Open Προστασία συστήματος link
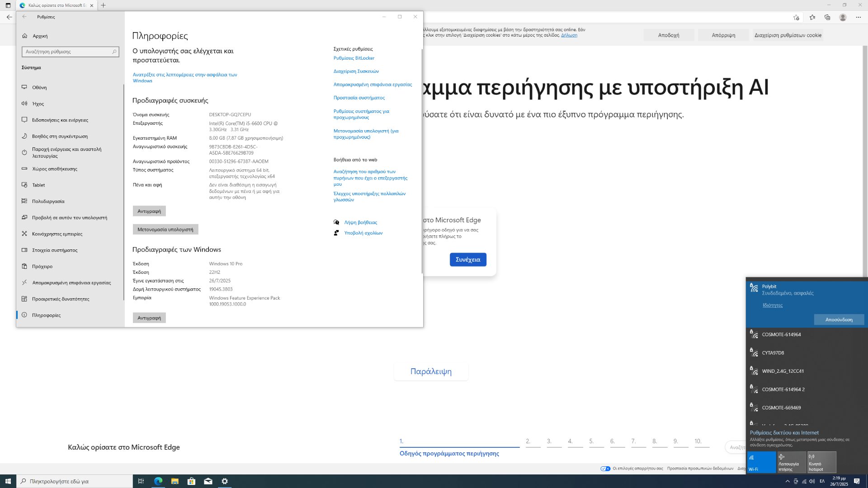The height and width of the screenshot is (488, 868). pos(359,98)
